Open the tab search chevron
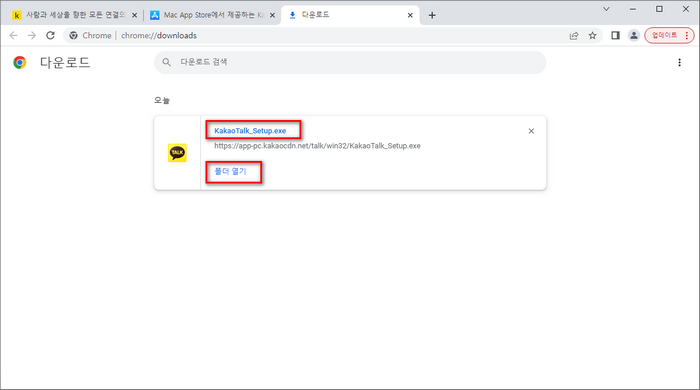 (606, 9)
